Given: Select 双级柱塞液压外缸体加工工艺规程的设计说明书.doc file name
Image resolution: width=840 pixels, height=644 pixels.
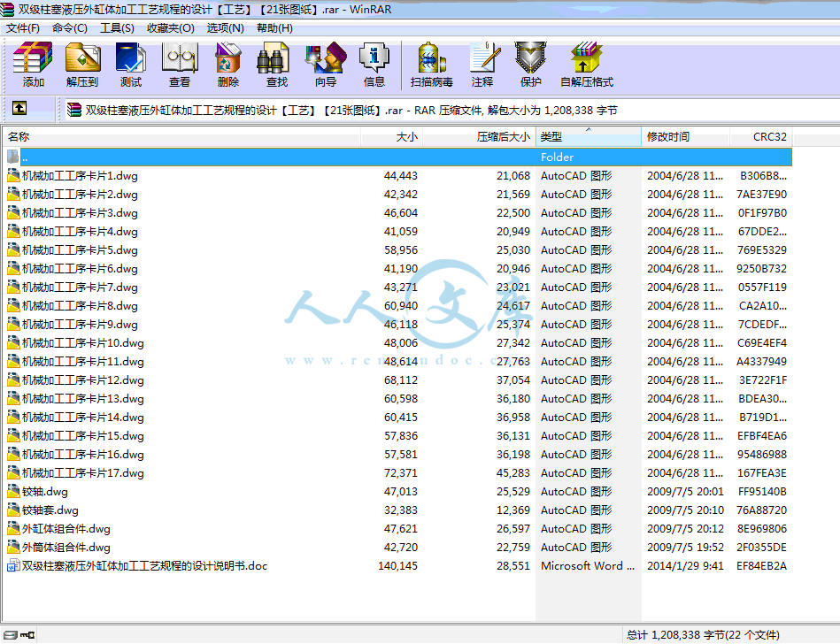Looking at the screenshot, I should (144, 566).
